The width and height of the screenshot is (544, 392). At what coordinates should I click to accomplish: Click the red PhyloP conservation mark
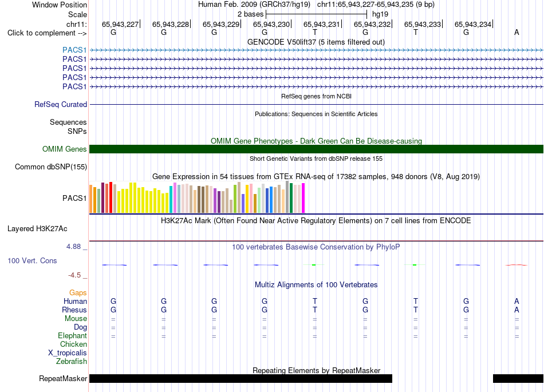pos(517,265)
